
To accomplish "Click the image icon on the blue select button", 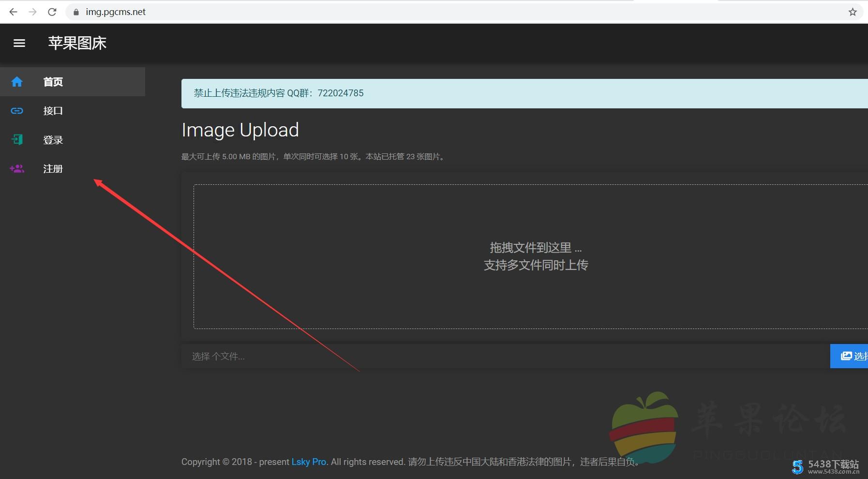I will 847,356.
